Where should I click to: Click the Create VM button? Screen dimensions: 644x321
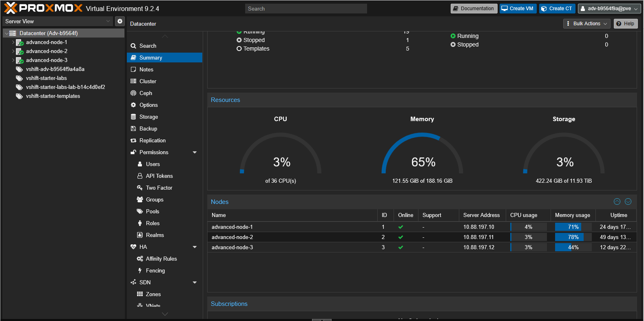tap(518, 9)
